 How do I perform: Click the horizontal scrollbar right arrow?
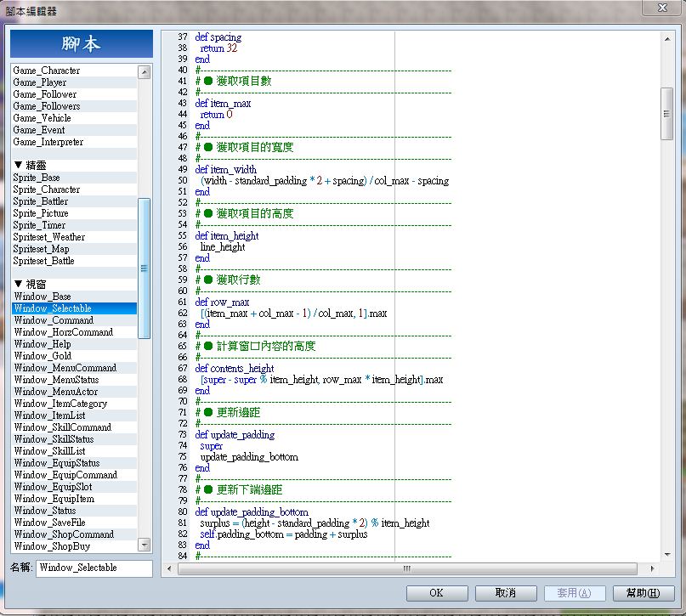pyautogui.click(x=652, y=568)
